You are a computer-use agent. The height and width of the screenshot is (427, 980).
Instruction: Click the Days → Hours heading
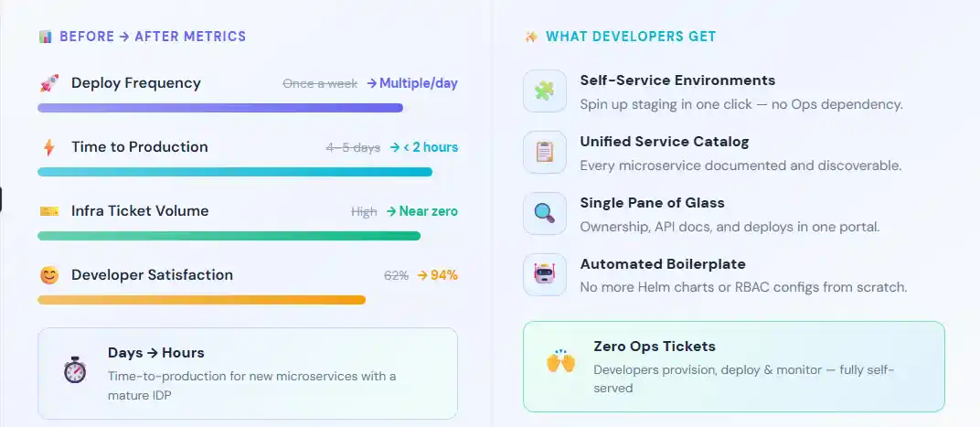156,353
